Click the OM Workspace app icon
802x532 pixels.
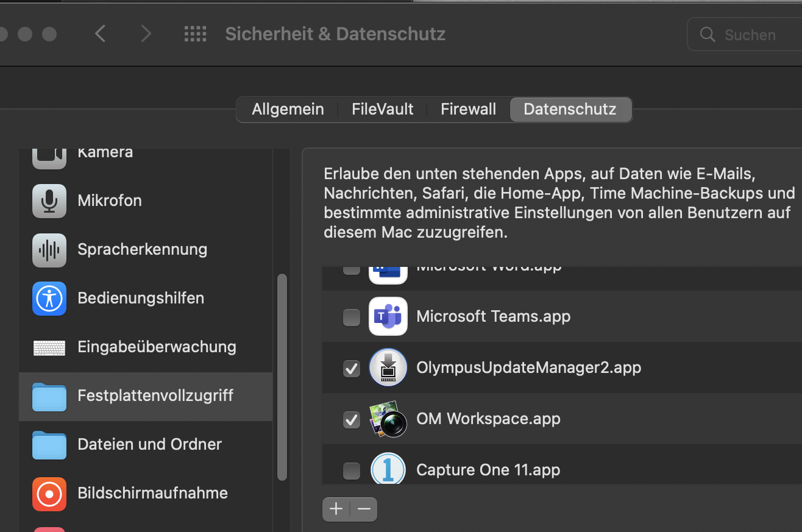pyautogui.click(x=388, y=419)
